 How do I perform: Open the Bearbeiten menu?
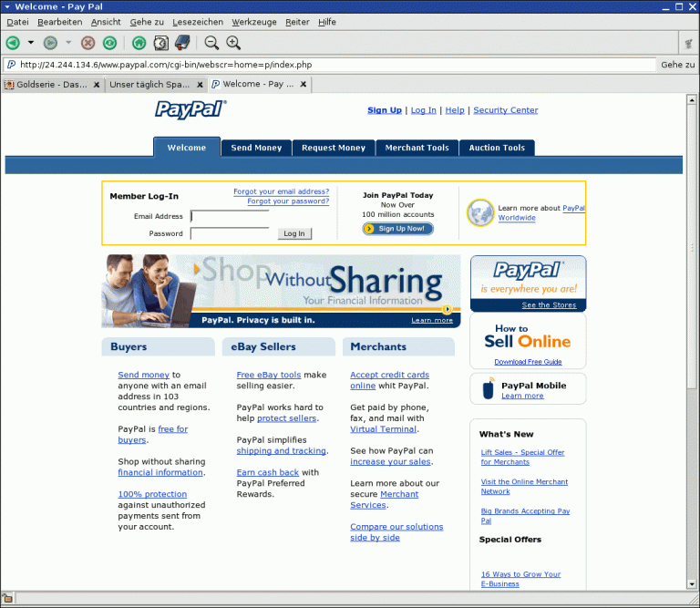point(60,22)
